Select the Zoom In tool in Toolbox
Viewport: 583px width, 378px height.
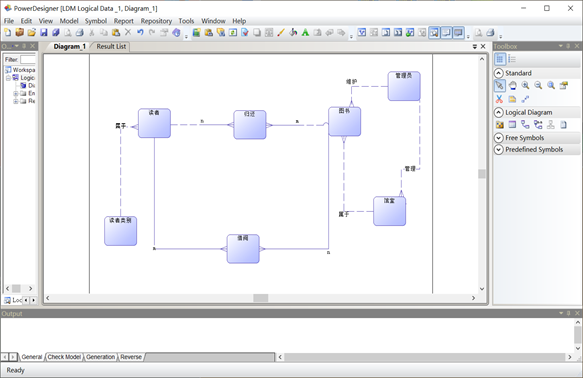(x=525, y=85)
